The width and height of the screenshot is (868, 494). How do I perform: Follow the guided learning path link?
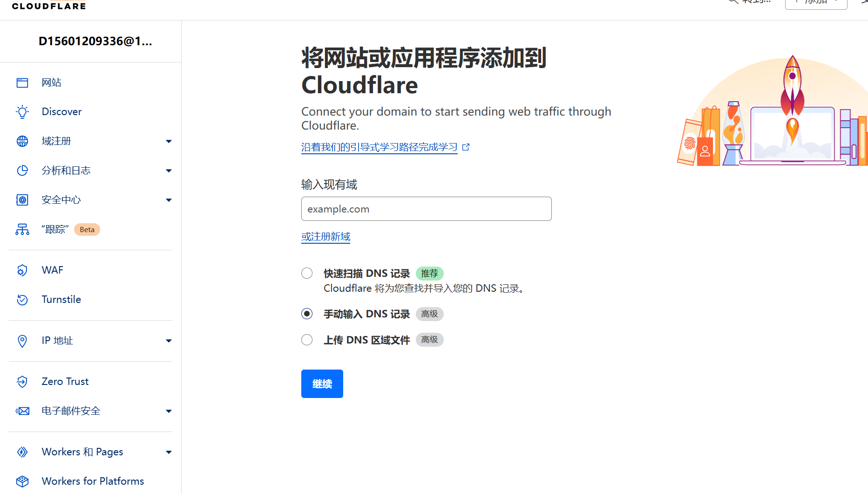380,147
